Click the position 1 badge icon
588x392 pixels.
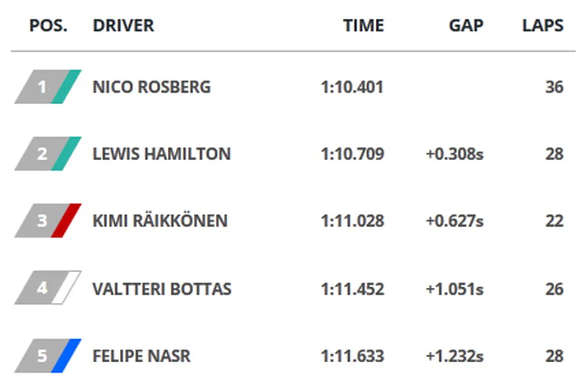[x=48, y=87]
